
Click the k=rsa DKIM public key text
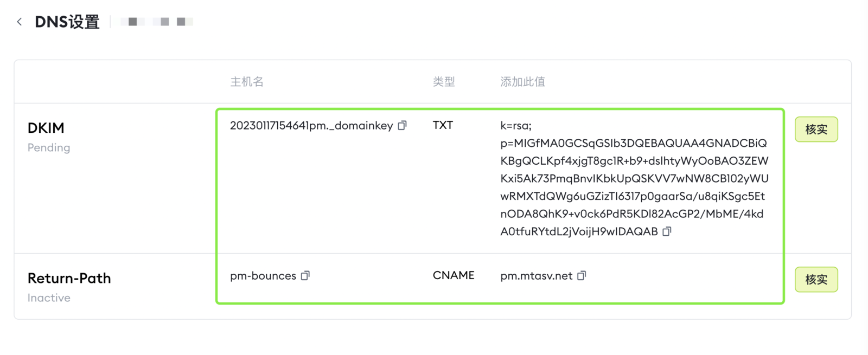coord(634,178)
